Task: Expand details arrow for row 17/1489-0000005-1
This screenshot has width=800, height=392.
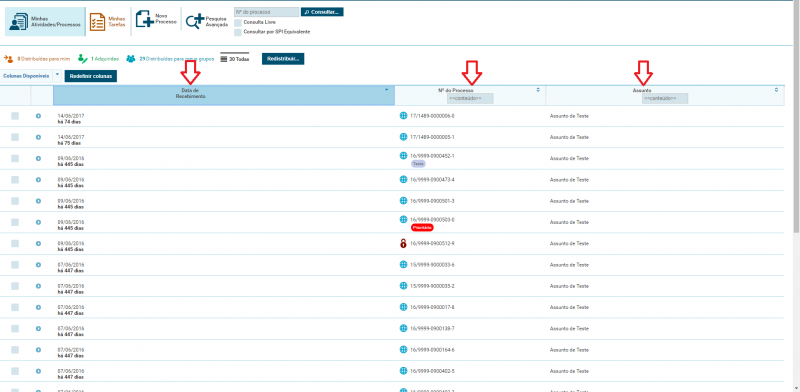Action: 38,137
